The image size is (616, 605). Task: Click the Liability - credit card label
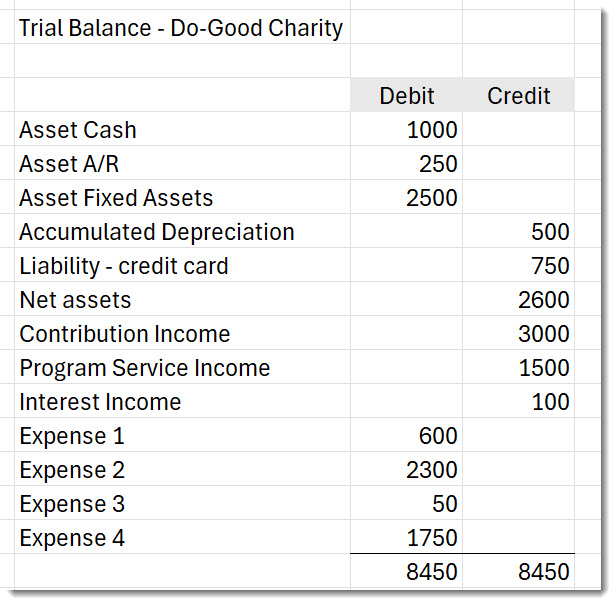(x=124, y=266)
